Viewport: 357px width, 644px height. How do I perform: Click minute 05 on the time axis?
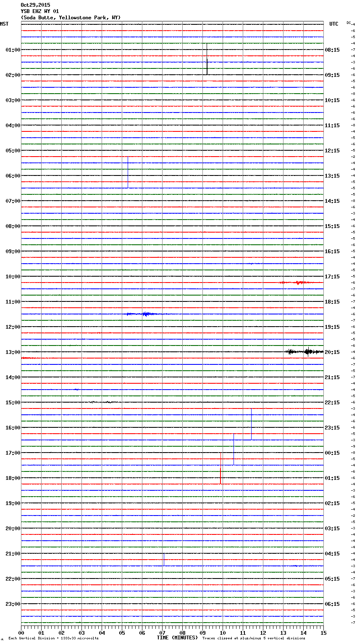[122, 633]
